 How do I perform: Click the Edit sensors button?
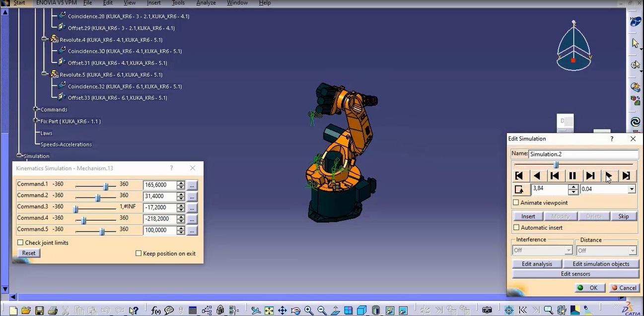click(575, 274)
